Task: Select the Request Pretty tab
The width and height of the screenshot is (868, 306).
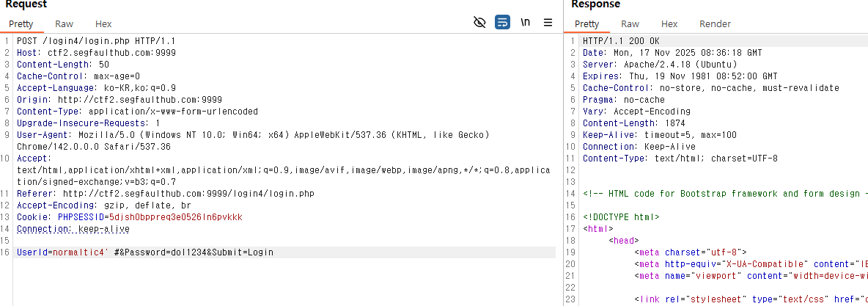Action: 21,24
